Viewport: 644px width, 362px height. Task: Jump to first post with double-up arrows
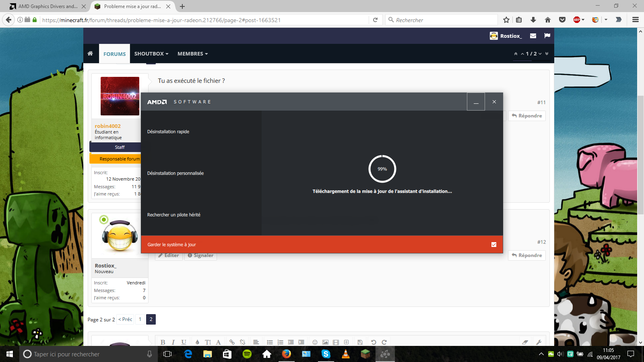pos(516,53)
